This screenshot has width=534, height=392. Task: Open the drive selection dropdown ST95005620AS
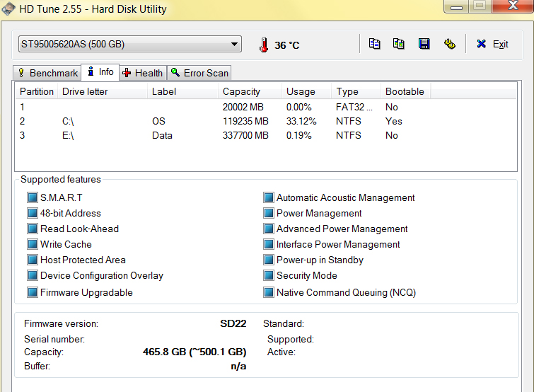coord(129,44)
